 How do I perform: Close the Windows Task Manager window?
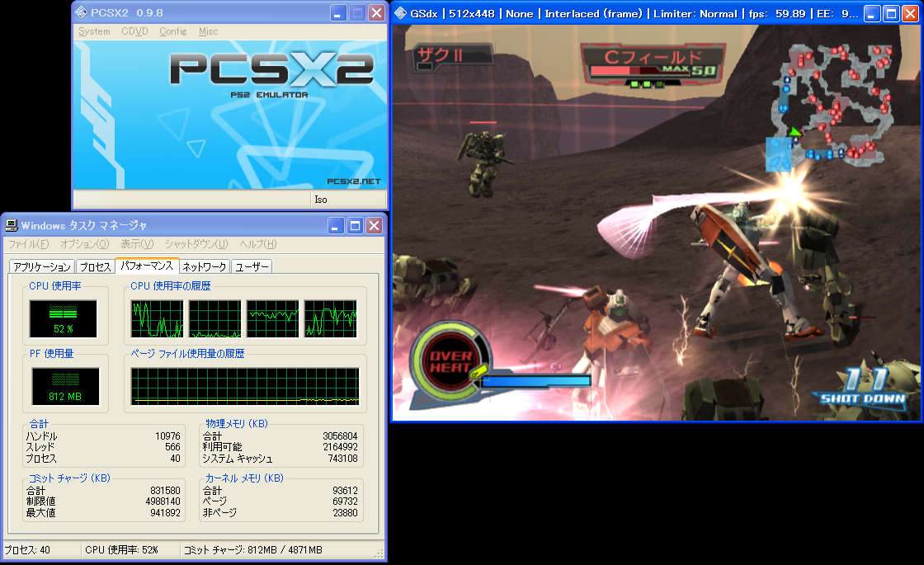[x=375, y=226]
